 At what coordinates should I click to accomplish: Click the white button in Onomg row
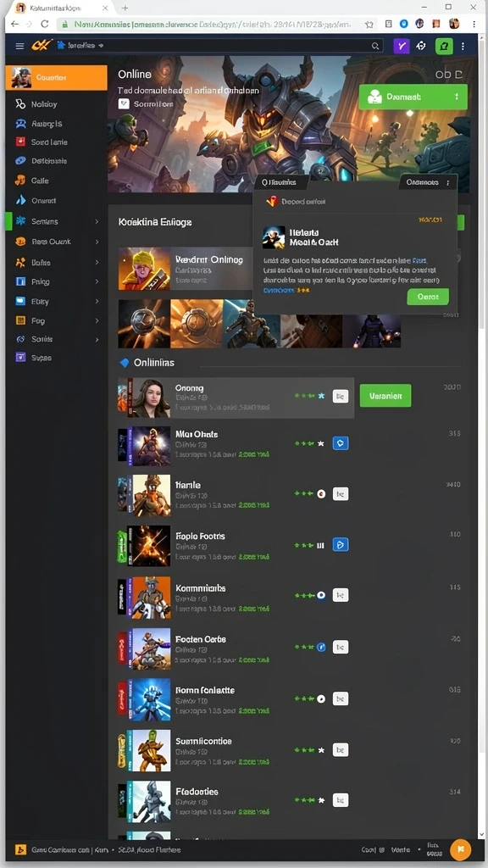(341, 396)
